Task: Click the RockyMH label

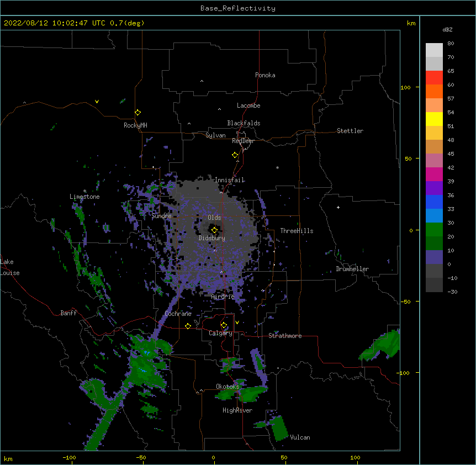Action: pyautogui.click(x=135, y=125)
